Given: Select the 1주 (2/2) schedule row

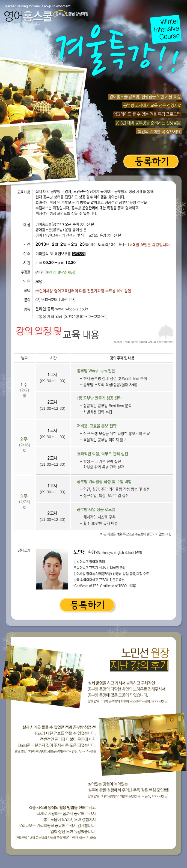Looking at the screenshot, I should [x=24, y=390].
